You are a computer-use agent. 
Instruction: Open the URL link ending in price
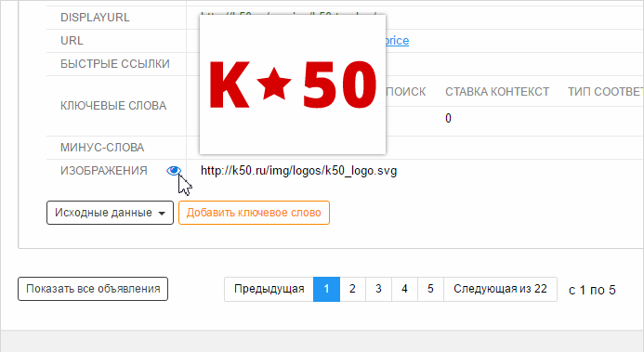pos(397,41)
